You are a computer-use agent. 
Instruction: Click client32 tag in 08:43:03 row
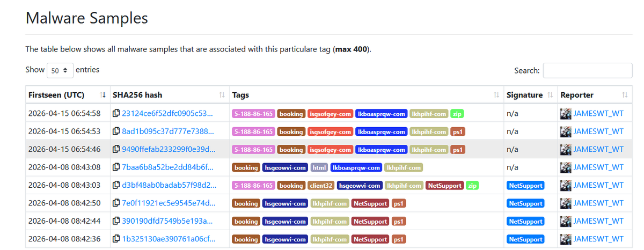tap(321, 186)
